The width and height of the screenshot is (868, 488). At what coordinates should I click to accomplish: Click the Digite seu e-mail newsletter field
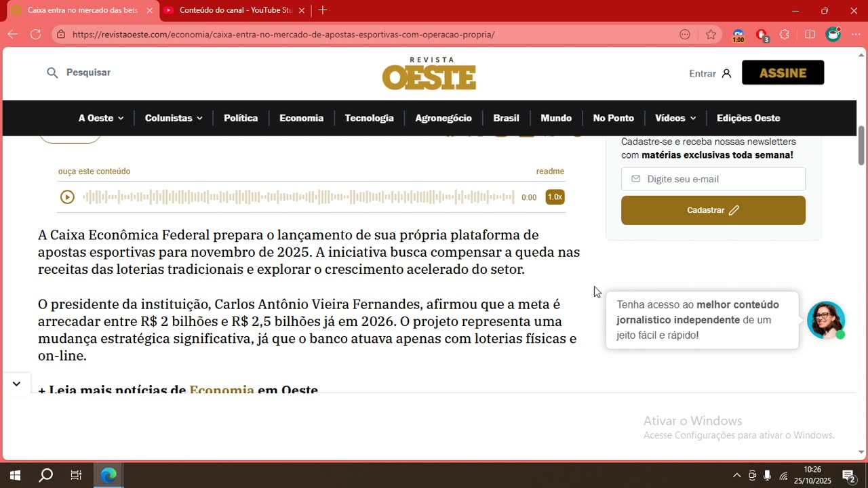pyautogui.click(x=713, y=179)
